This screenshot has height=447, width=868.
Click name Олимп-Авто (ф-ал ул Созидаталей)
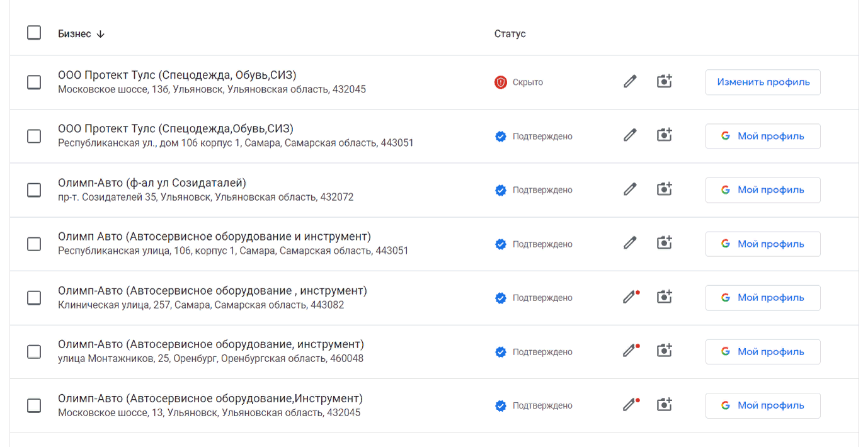(x=152, y=183)
